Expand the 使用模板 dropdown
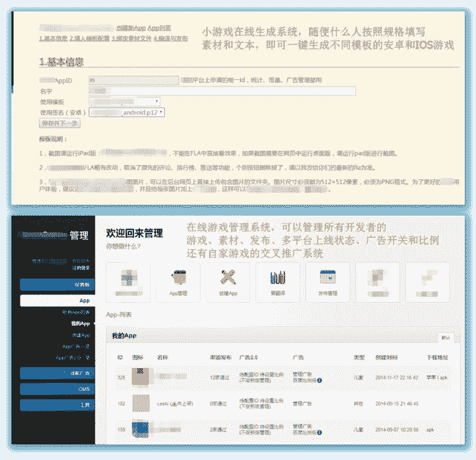The height and width of the screenshot is (460, 476). (x=123, y=101)
